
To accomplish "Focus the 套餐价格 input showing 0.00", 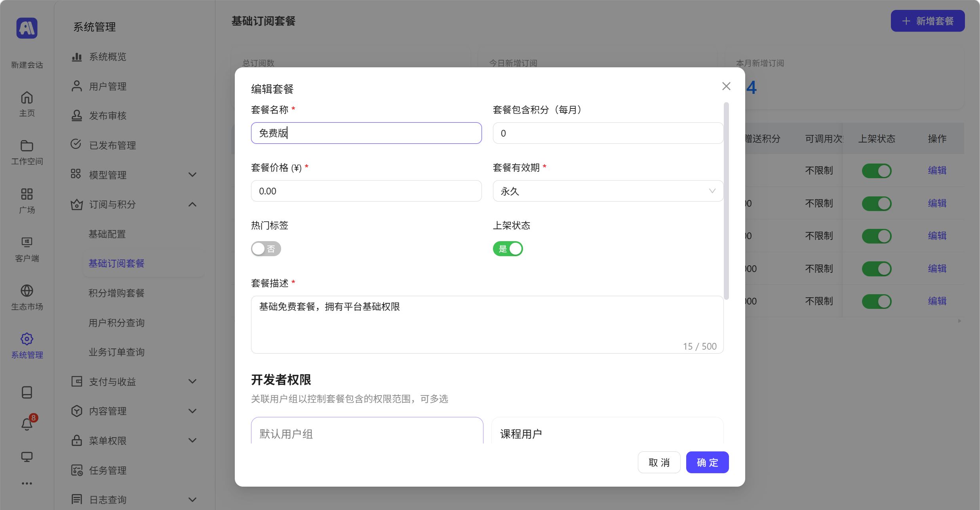I will [x=366, y=191].
